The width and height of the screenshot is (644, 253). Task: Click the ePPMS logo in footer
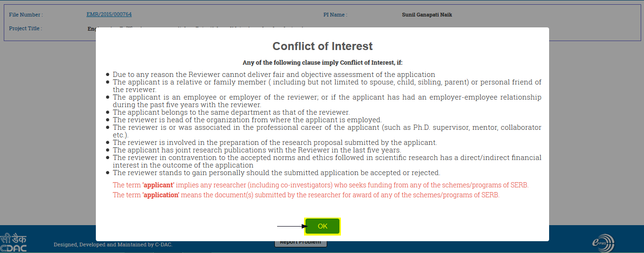(x=603, y=243)
